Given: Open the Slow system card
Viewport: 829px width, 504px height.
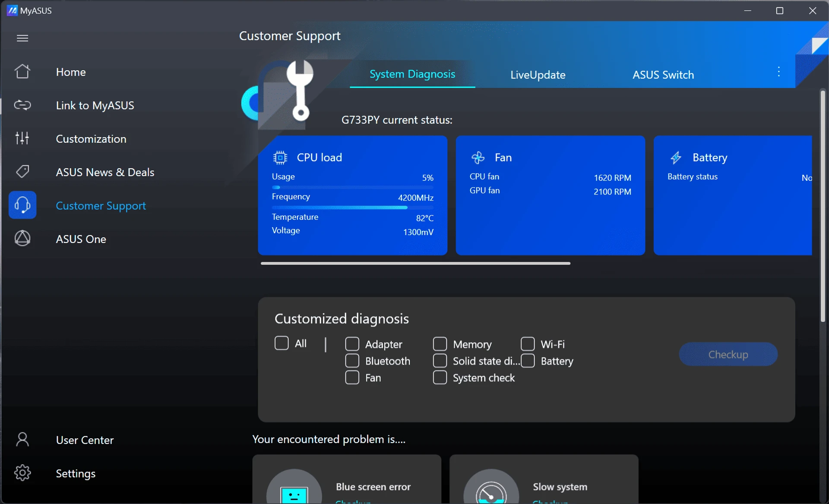Looking at the screenshot, I should click(x=544, y=479).
